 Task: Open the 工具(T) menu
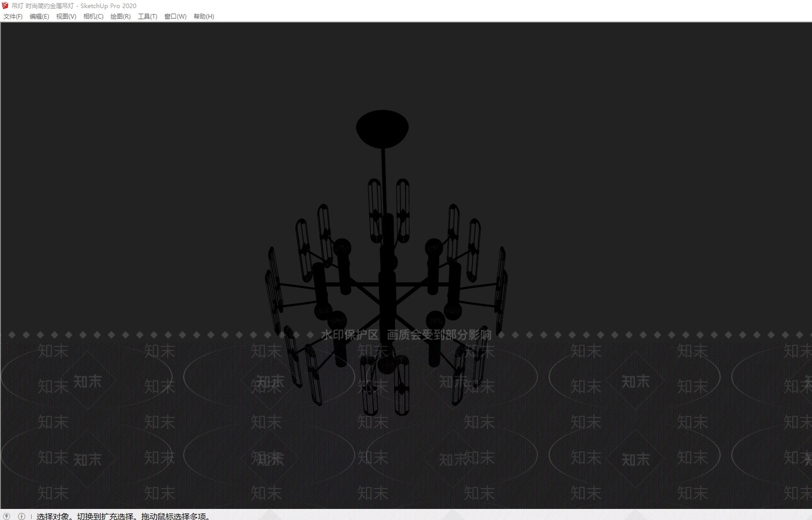pyautogui.click(x=148, y=16)
